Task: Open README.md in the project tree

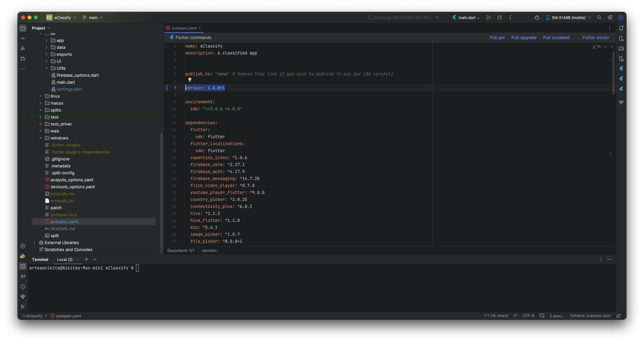Action: (x=63, y=229)
